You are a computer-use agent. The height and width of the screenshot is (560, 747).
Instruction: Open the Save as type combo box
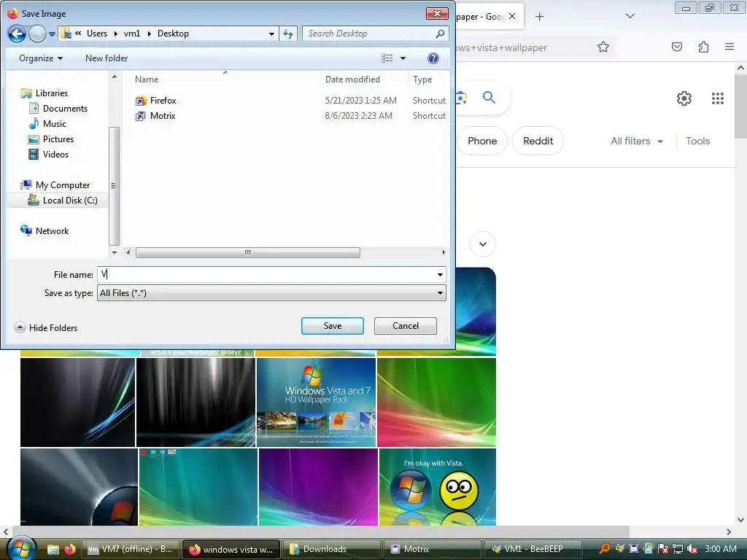click(x=271, y=293)
